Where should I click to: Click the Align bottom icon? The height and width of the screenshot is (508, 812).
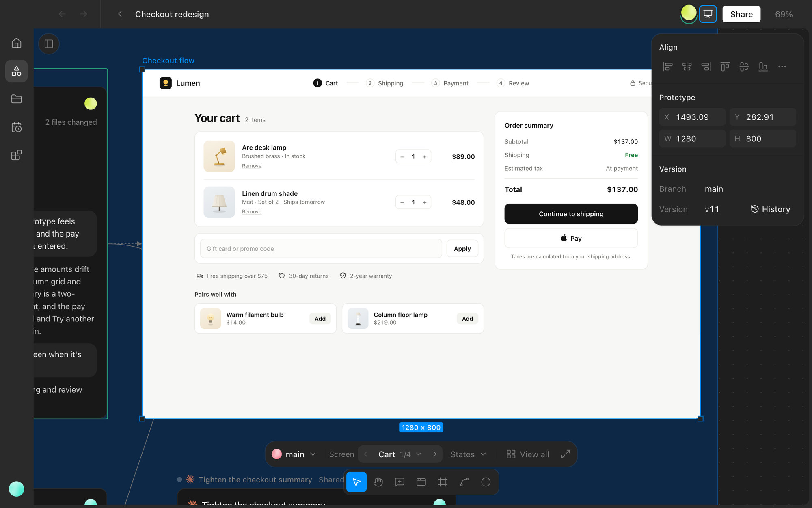763,67
